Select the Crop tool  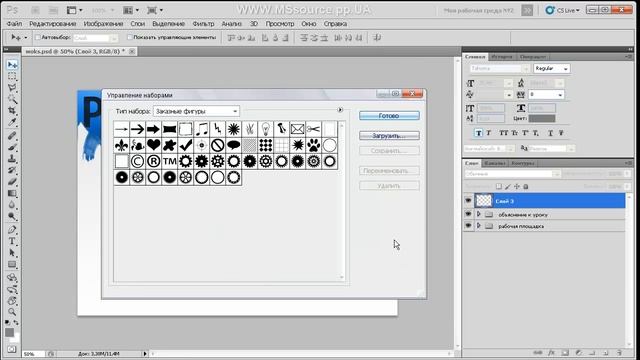pos(12,111)
